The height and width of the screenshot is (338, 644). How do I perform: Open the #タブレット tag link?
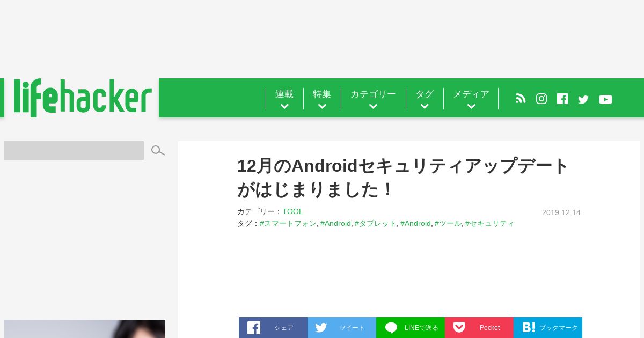point(376,223)
